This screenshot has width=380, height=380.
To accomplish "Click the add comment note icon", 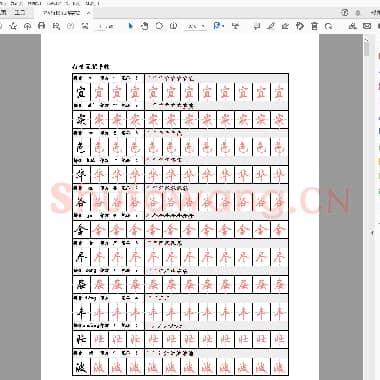I will (x=257, y=26).
